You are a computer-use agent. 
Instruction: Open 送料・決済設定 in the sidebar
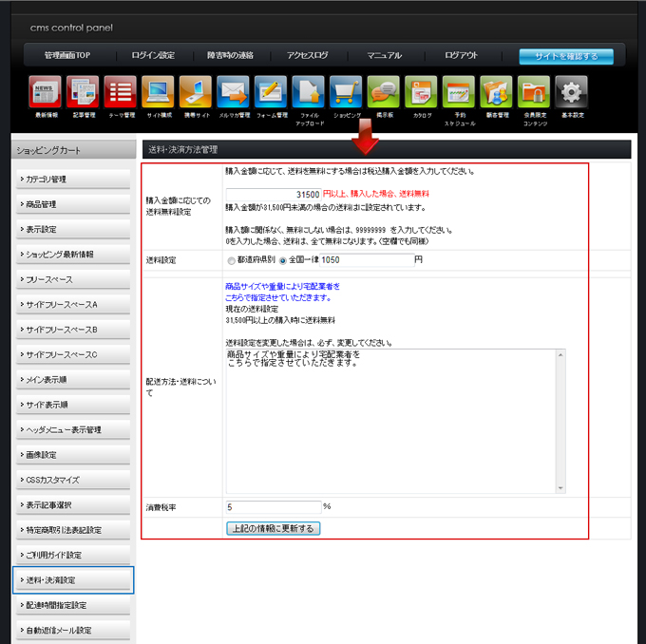pos(72,579)
